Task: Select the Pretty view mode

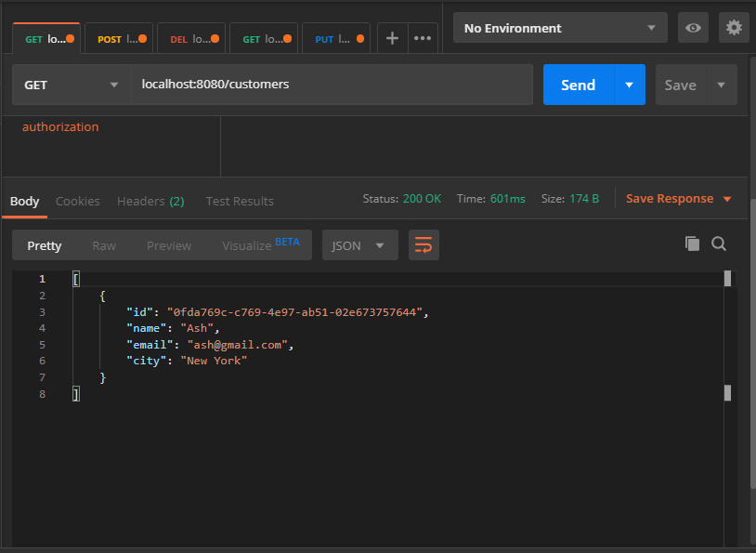Action: click(x=45, y=245)
